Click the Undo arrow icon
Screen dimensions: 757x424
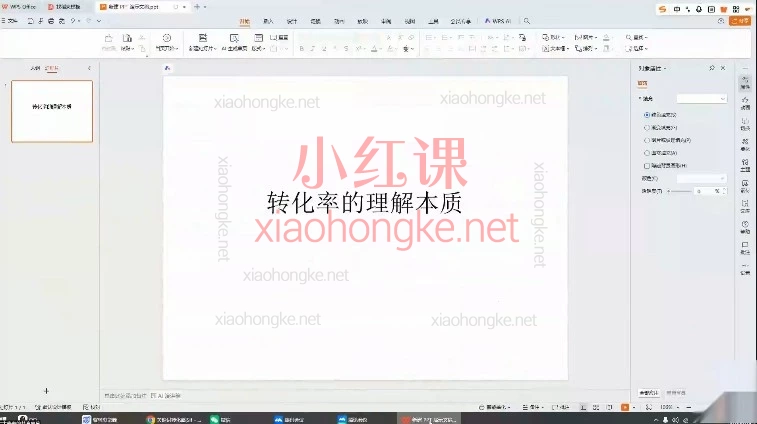[73, 21]
